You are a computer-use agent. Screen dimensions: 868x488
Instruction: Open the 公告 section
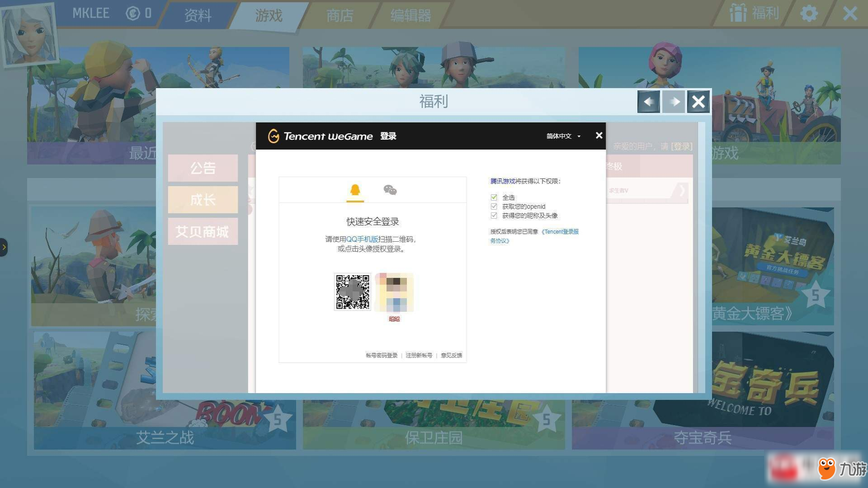pos(203,168)
